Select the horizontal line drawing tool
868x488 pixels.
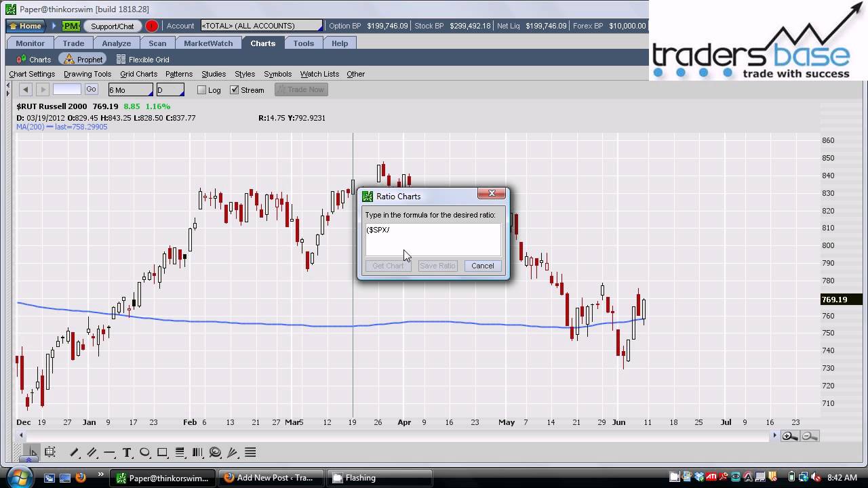pos(109,452)
